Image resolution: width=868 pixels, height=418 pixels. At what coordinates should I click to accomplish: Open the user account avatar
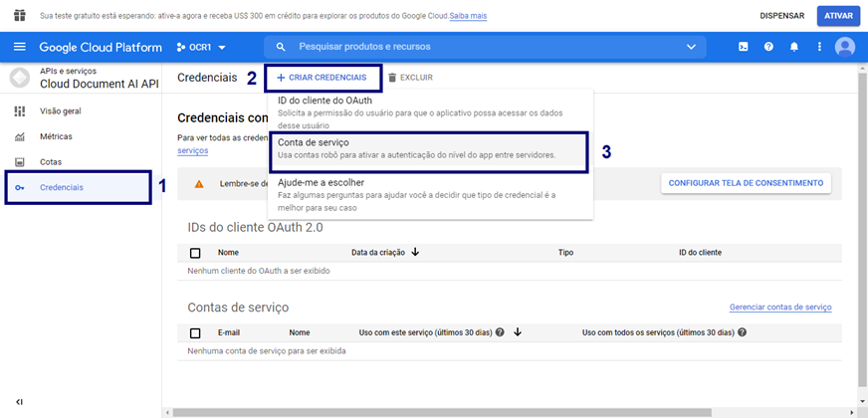pos(845,47)
